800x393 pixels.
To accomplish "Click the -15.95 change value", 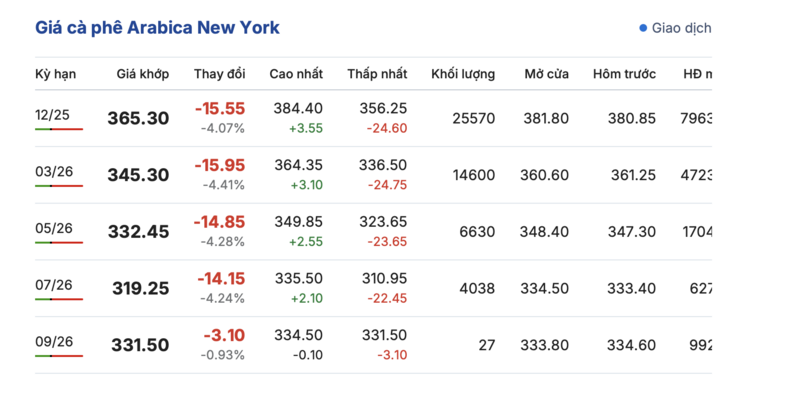I will 219,165.
